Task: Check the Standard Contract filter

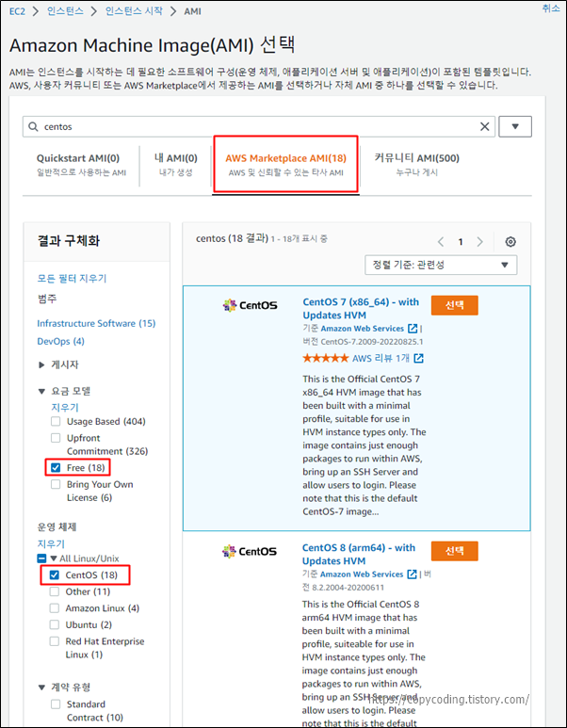Action: (x=56, y=704)
